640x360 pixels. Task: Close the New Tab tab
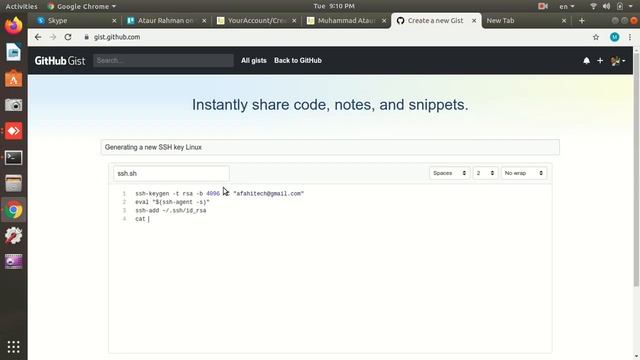click(x=564, y=20)
